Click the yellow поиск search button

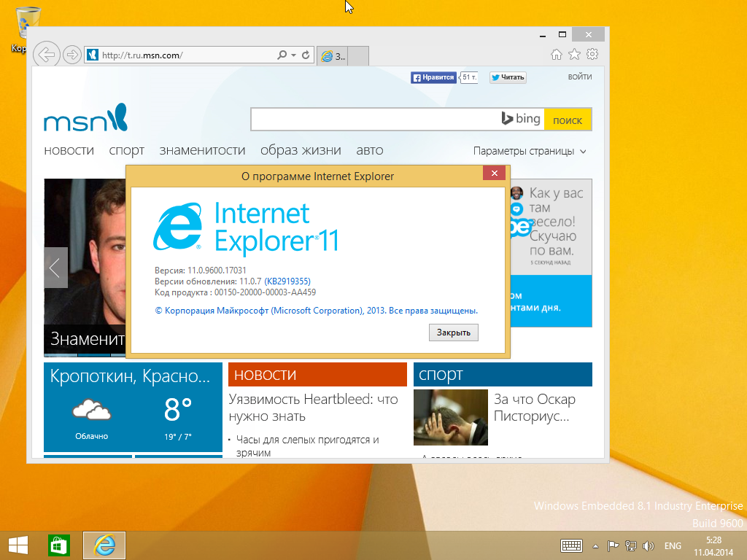[568, 120]
